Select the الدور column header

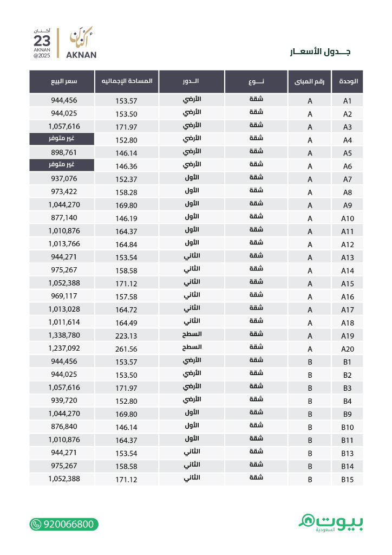click(x=192, y=81)
